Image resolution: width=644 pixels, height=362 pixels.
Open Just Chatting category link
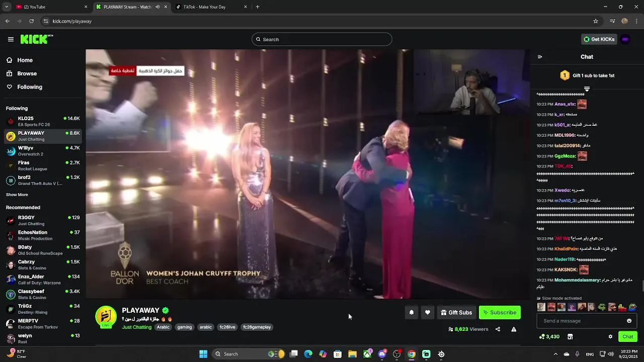tap(136, 327)
